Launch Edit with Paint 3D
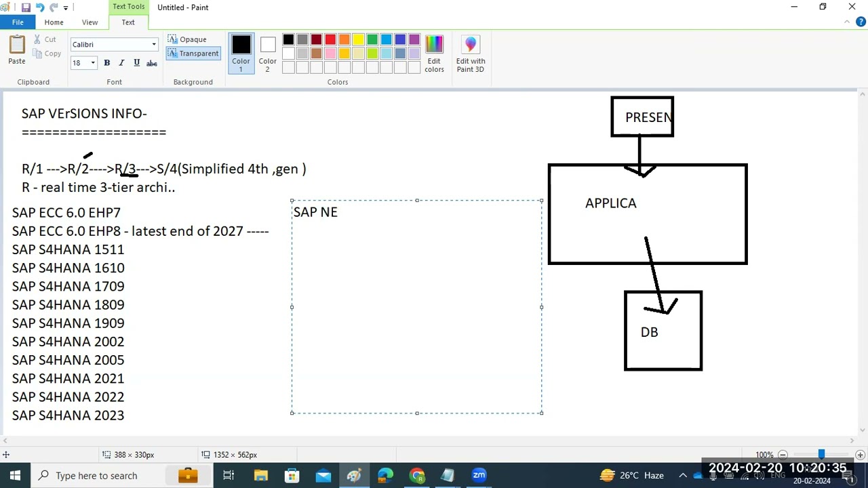The height and width of the screenshot is (488, 868). 471,54
